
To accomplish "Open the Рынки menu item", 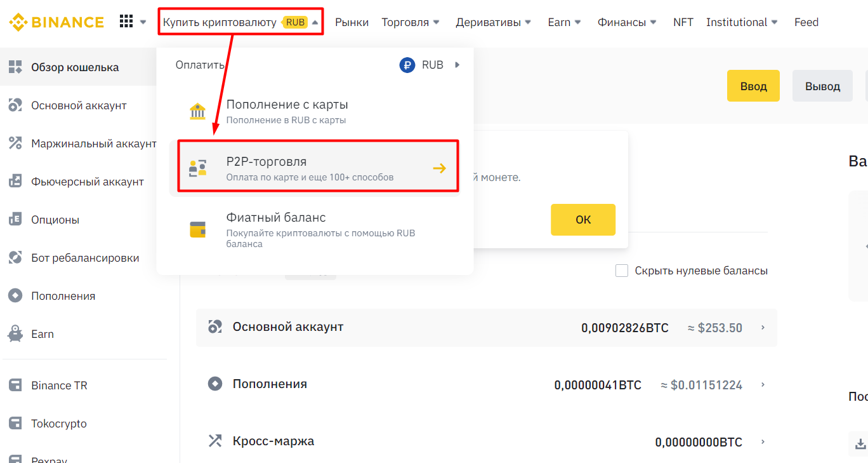I will pos(352,22).
